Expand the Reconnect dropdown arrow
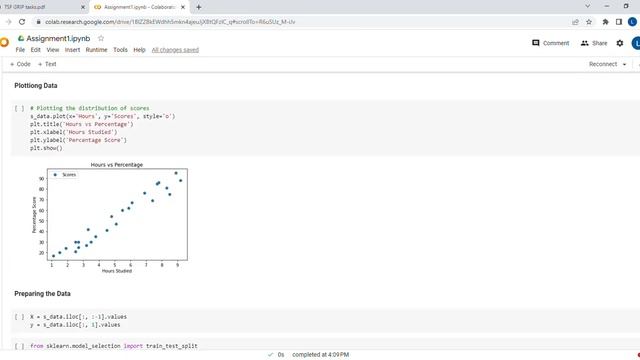Viewport: 640px width, 360px height. pos(624,64)
